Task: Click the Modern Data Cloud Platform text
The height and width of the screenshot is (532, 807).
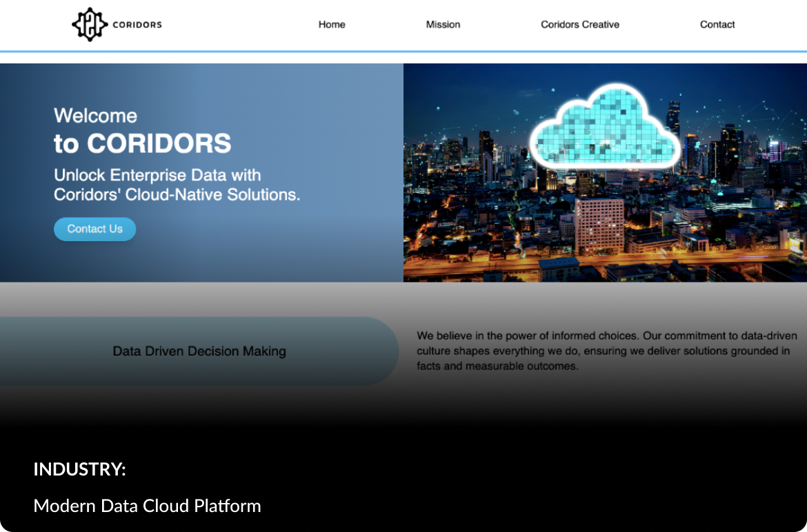Action: pos(147,506)
